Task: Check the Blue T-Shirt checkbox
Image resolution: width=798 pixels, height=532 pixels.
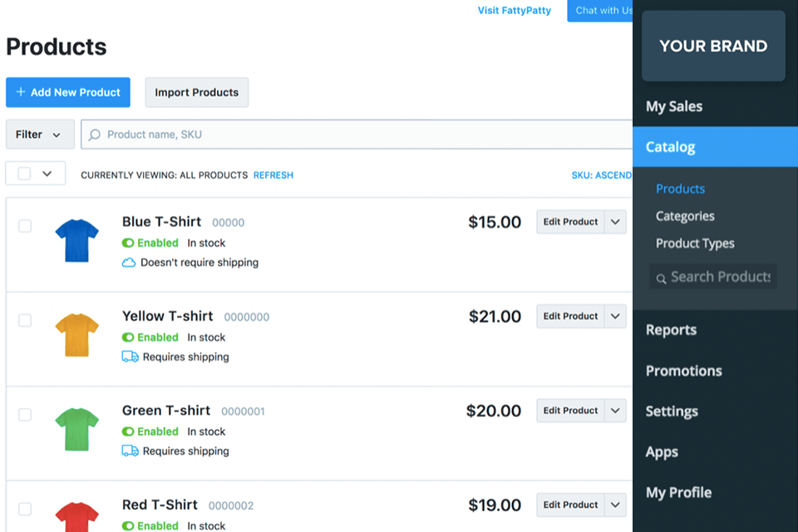Action: 25,225
